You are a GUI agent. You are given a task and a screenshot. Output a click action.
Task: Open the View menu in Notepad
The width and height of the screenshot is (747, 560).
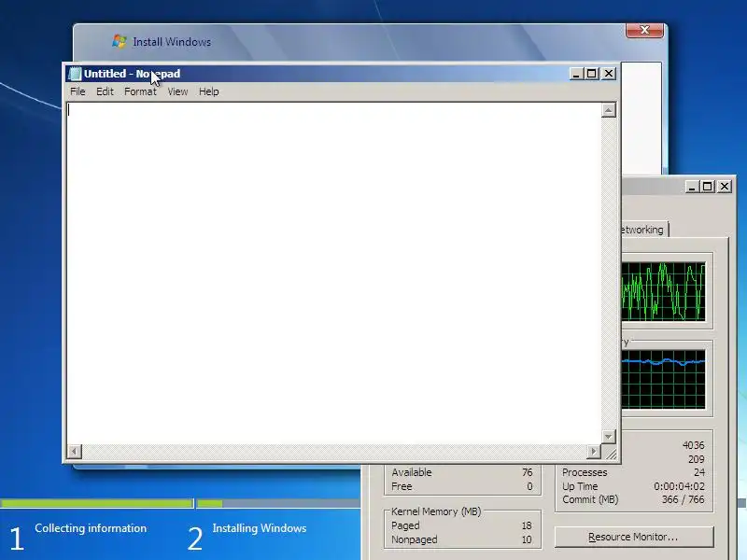pos(177,91)
